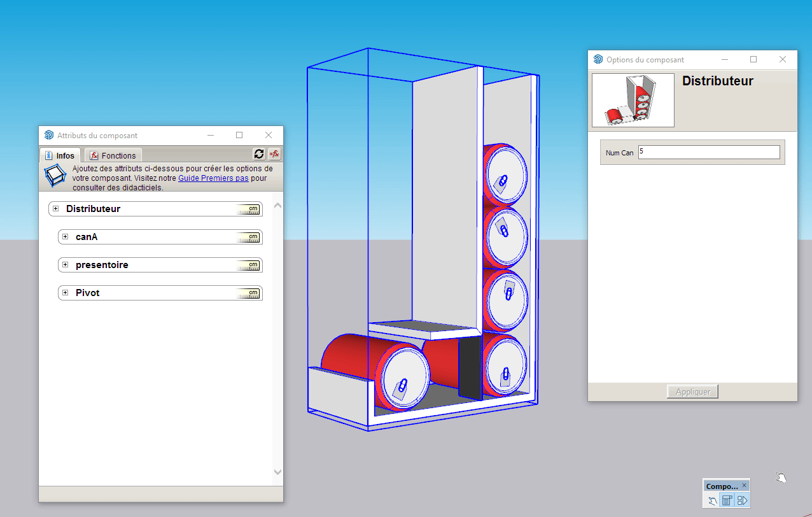The height and width of the screenshot is (517, 812).
Task: Expand the presentoire attributes group
Action: coord(65,265)
